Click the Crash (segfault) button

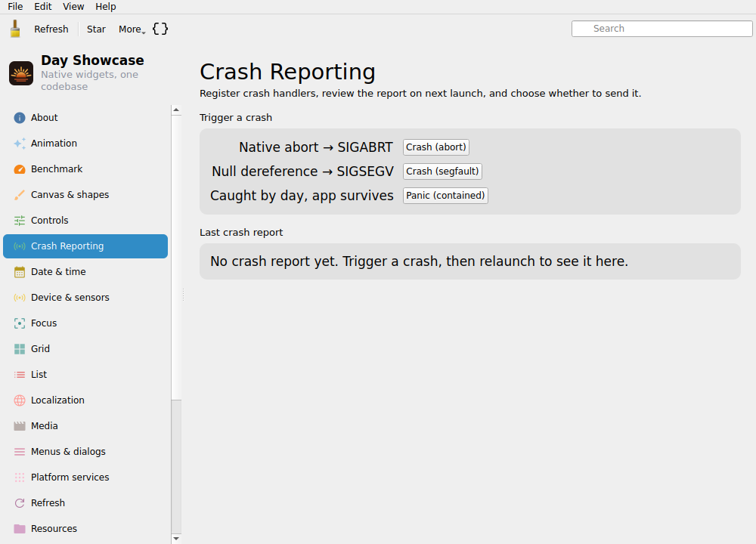click(442, 171)
